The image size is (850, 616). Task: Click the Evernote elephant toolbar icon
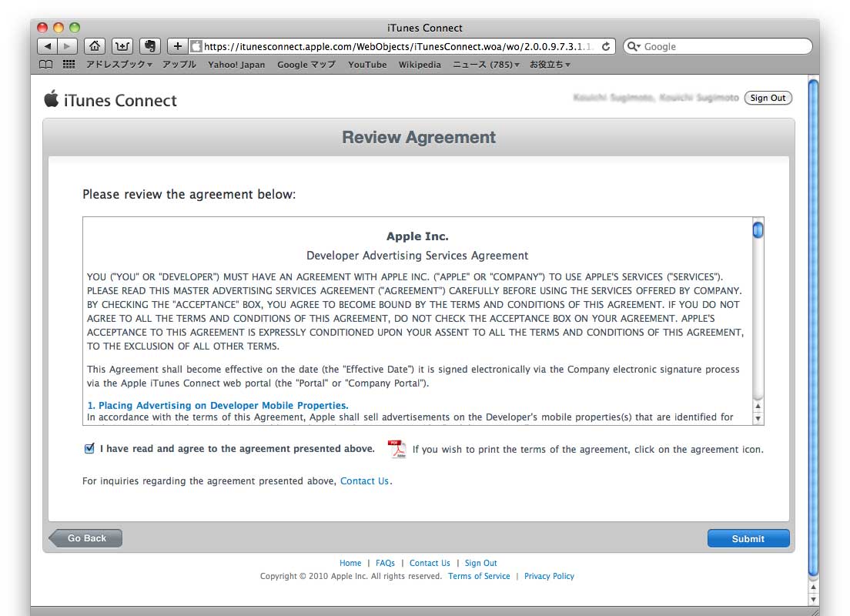151,46
